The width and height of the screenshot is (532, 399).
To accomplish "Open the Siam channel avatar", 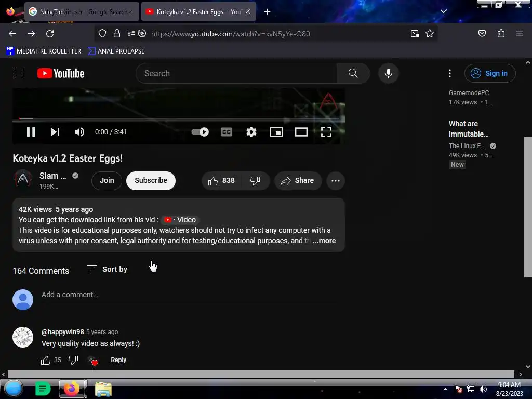I will point(23,179).
